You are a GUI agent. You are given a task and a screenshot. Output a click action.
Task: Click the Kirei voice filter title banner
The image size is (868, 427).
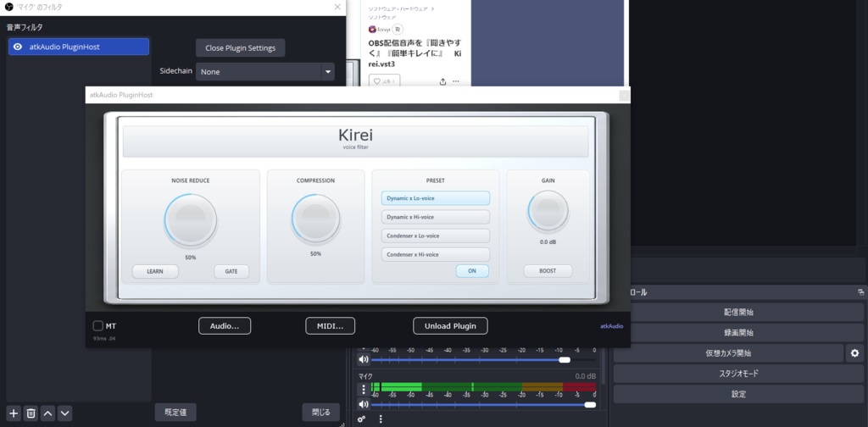[x=355, y=141]
